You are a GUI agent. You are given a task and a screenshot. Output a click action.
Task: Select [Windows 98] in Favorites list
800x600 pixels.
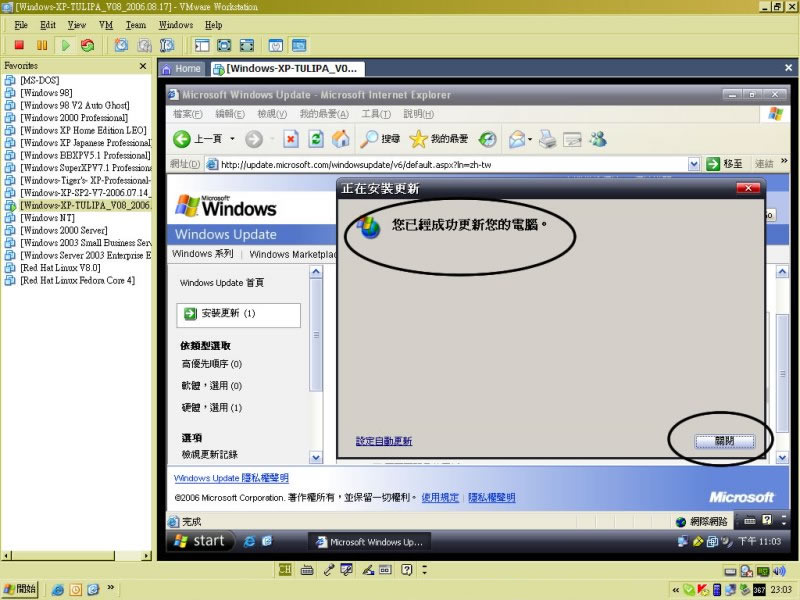pos(46,92)
